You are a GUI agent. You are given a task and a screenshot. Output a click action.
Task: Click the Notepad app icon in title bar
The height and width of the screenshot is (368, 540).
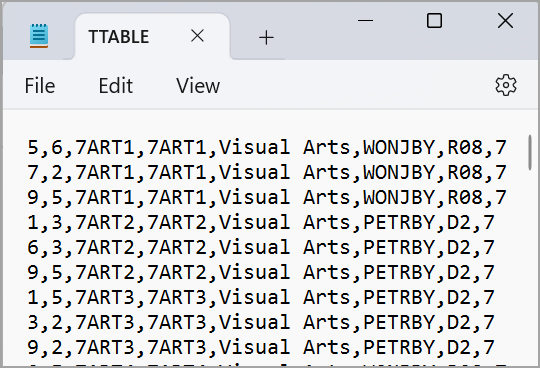39,35
